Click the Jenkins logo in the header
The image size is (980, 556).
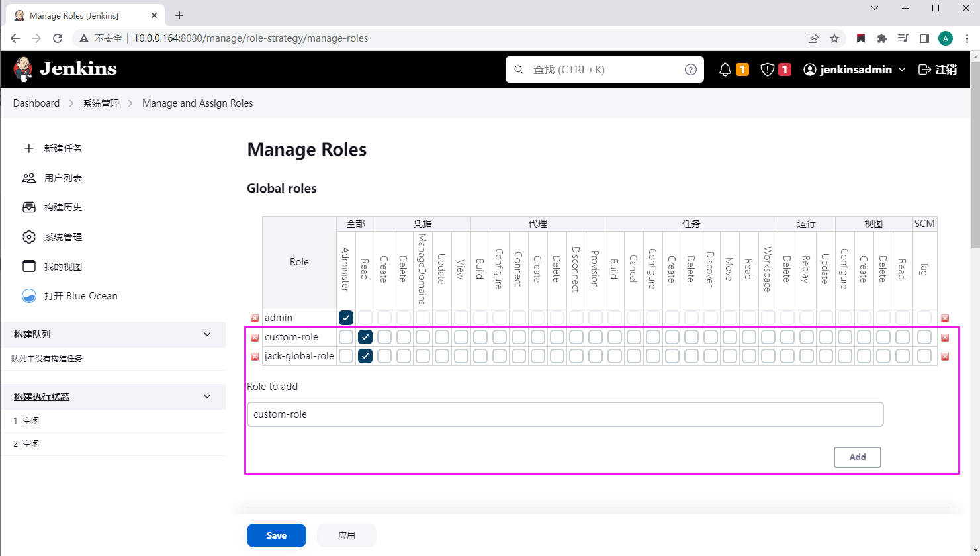(65, 69)
